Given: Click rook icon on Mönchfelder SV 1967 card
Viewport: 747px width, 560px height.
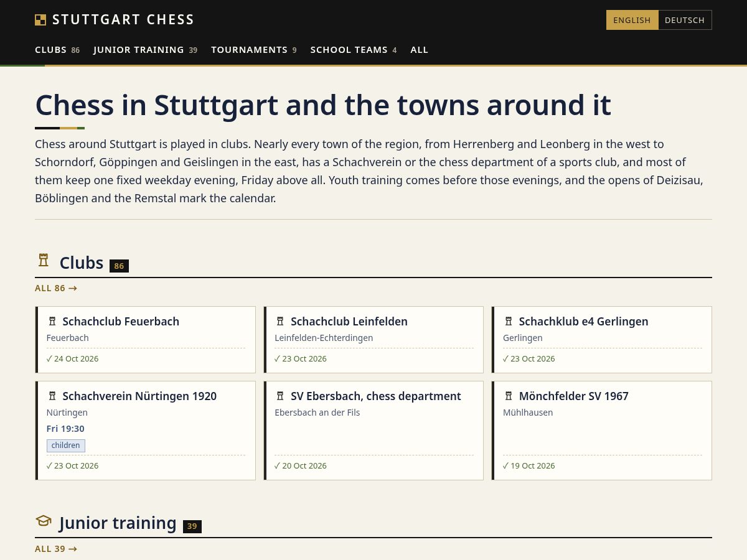Looking at the screenshot, I should (509, 396).
